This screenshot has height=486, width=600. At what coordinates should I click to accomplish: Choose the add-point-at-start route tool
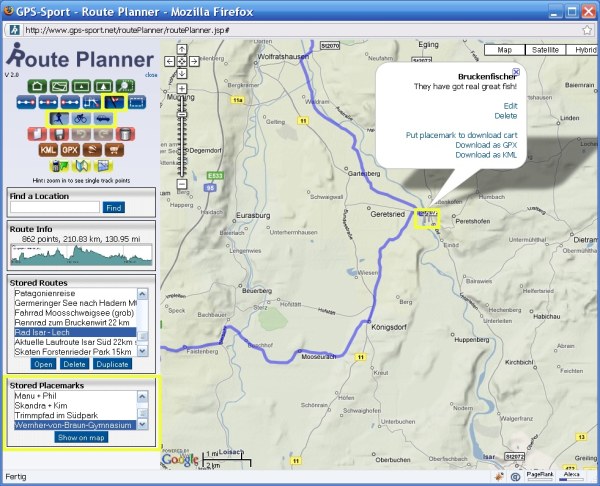pos(70,103)
